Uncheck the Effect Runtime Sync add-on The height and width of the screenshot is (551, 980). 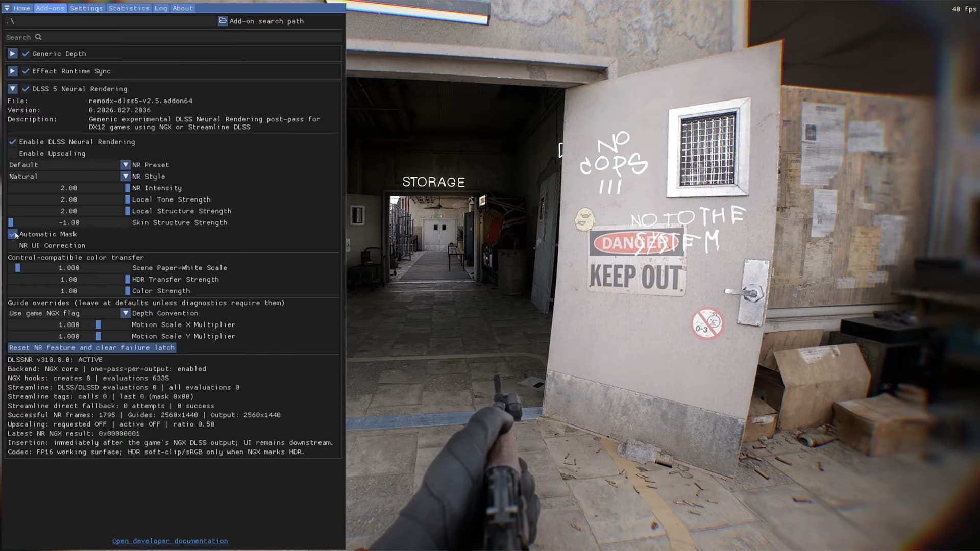(26, 71)
